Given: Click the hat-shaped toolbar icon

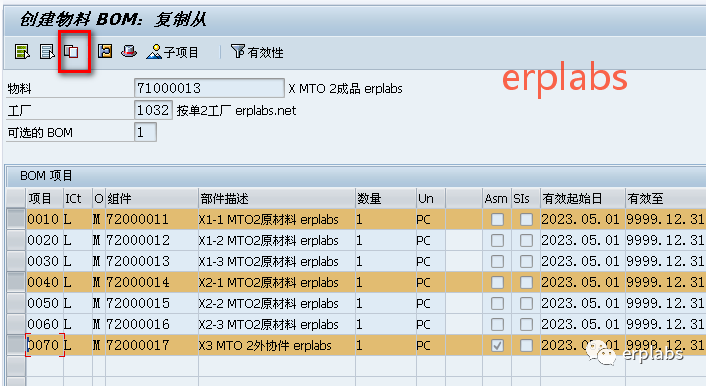Looking at the screenshot, I should coord(129,51).
